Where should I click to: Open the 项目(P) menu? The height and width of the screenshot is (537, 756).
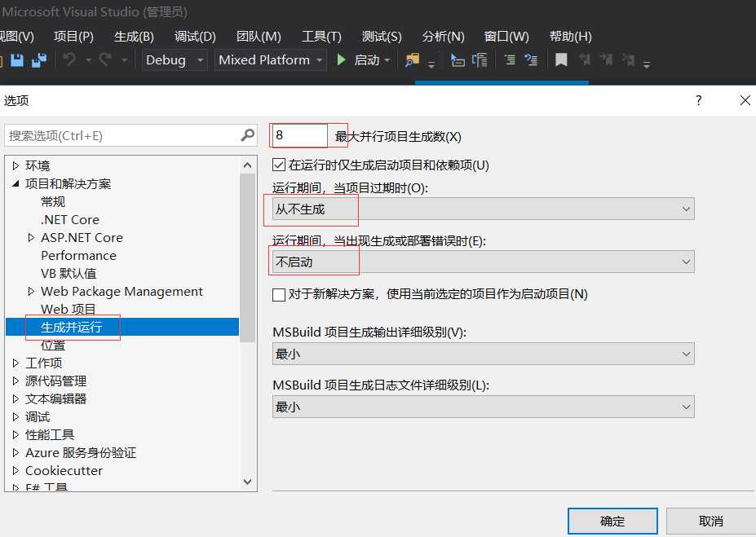pyautogui.click(x=73, y=36)
